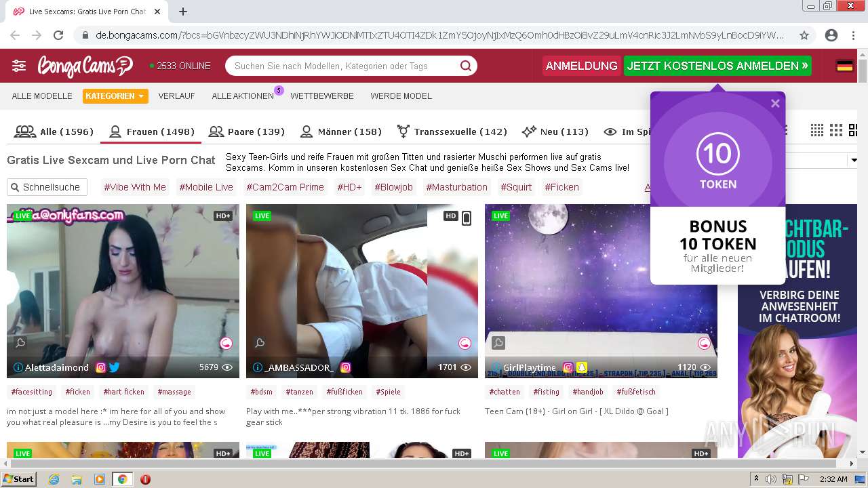Filter by #Vibe With Me tag
This screenshot has width=868, height=488.
pos(134,187)
